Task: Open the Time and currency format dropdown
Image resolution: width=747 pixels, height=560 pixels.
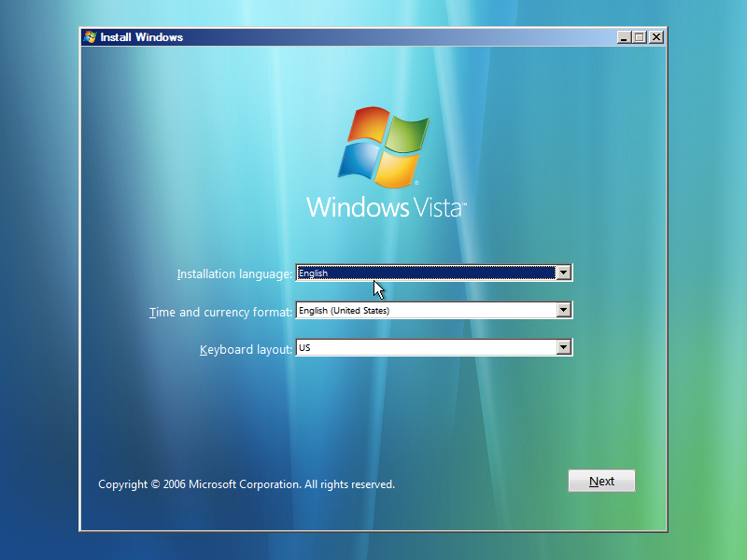Action: tap(565, 310)
